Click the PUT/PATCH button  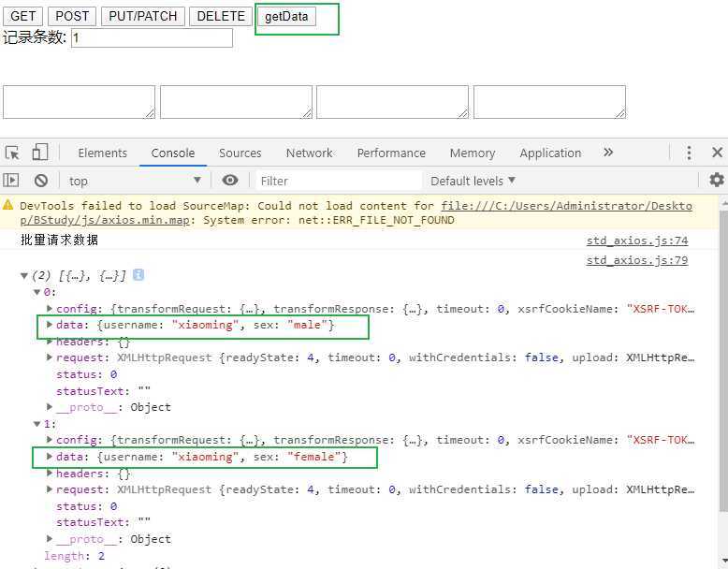(x=143, y=16)
